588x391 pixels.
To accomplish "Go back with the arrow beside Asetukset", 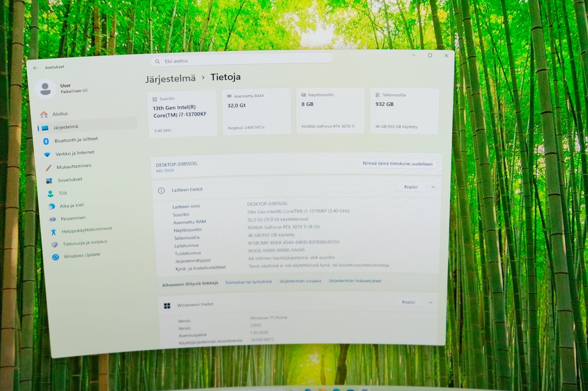I will 35,68.
